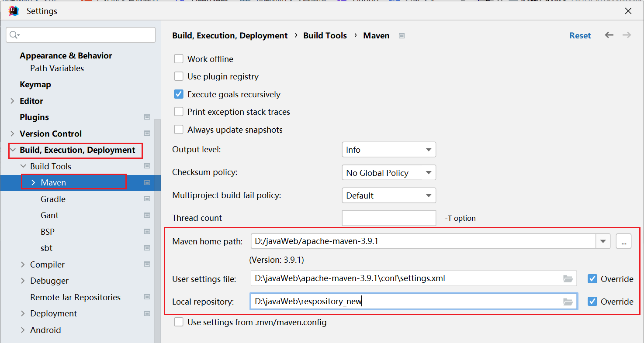
Task: Click project-scope icon on Deployment row
Action: point(147,313)
